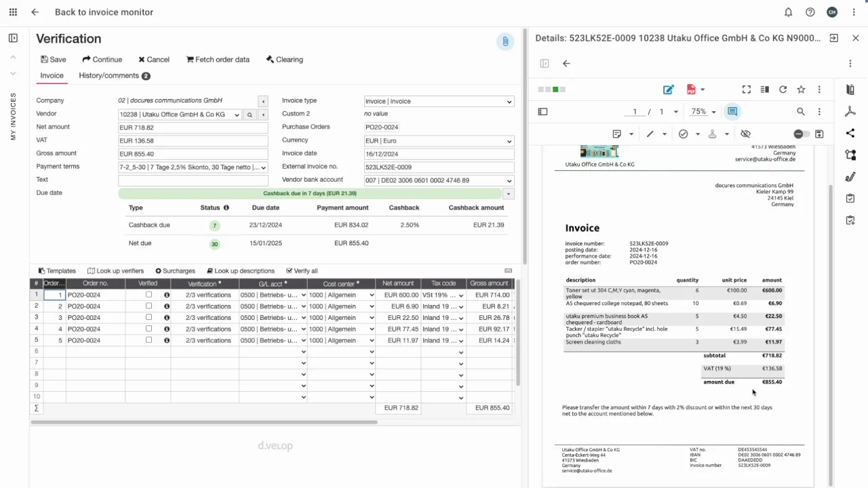The height and width of the screenshot is (488, 868).
Task: Open the help question mark icon
Action: point(810,12)
